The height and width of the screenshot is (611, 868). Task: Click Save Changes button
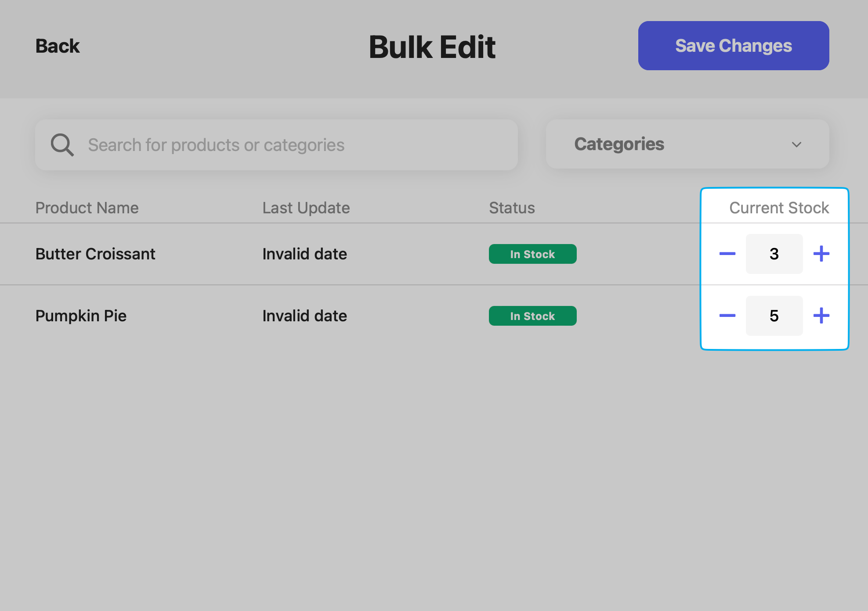733,46
